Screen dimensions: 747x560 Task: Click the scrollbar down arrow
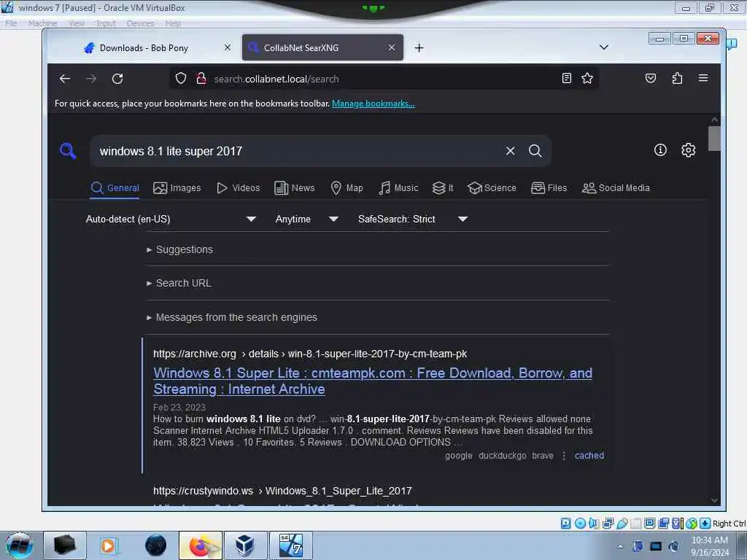click(x=713, y=500)
